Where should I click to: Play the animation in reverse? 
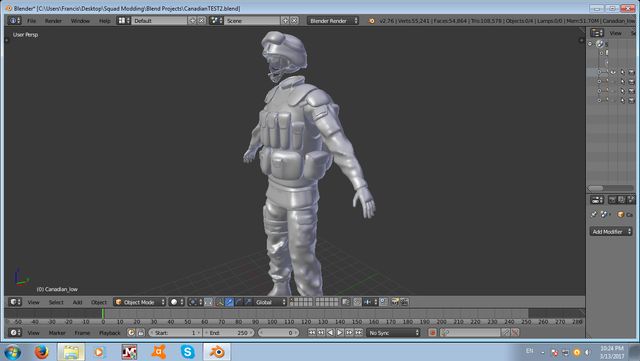331,332
